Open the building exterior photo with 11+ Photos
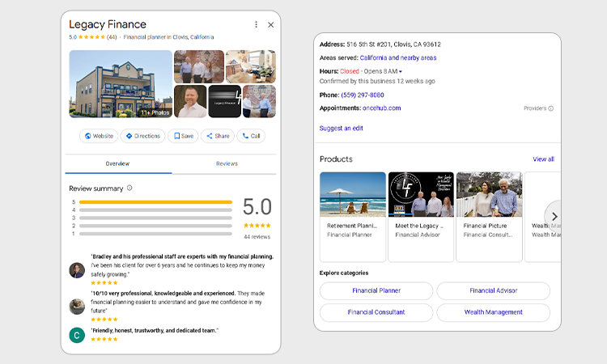The width and height of the screenshot is (607, 364). tap(121, 84)
